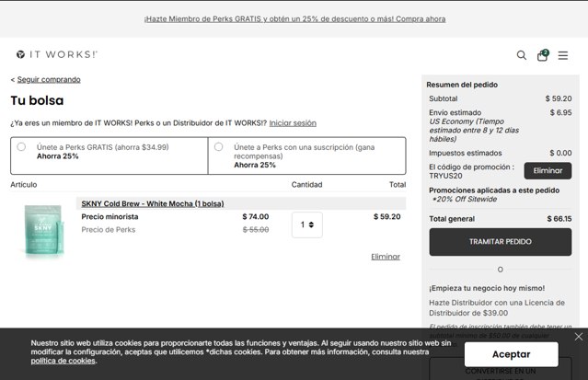Click the Perks GRATIS promo banner link
588x380 pixels.
(x=294, y=18)
